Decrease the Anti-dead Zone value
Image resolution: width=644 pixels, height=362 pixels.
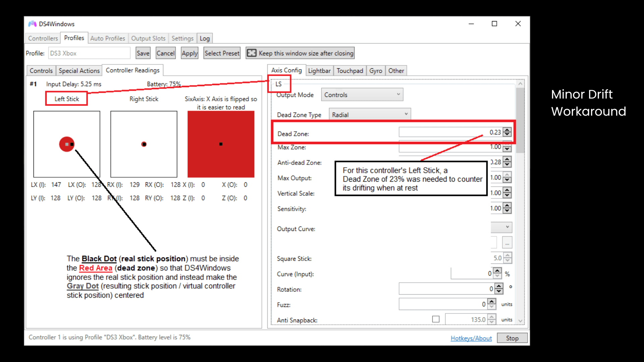point(507,164)
